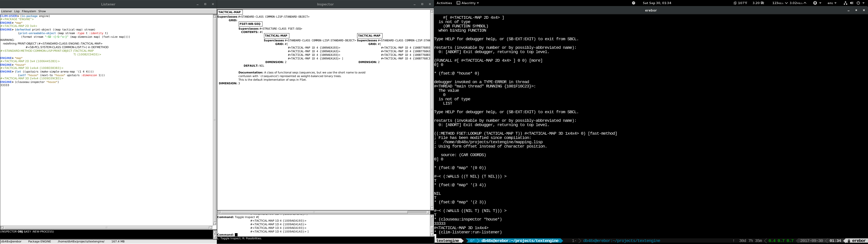Viewport: 868px width, 244px height.
Task: Click Activities in the GNOME top bar
Action: [x=444, y=3]
